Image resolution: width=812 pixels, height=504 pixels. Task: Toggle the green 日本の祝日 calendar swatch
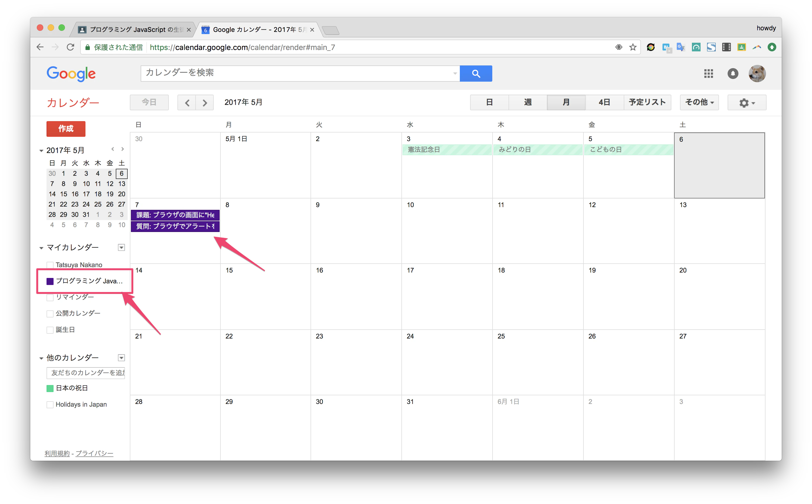pyautogui.click(x=50, y=388)
